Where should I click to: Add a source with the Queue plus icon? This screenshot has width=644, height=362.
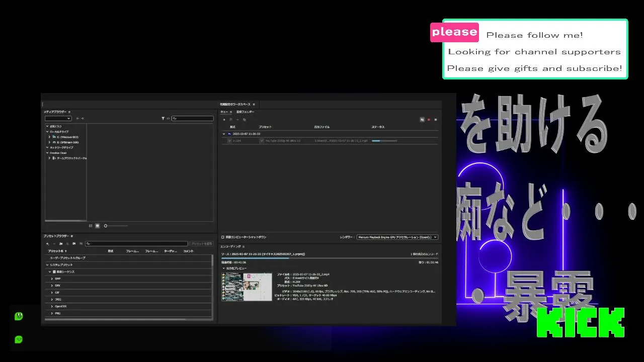point(224,120)
